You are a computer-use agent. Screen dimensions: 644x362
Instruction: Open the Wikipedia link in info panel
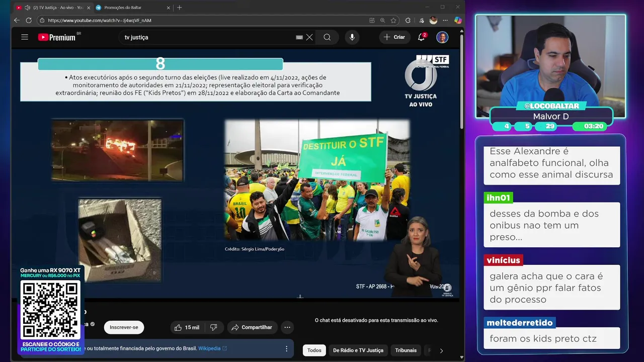tap(212, 348)
